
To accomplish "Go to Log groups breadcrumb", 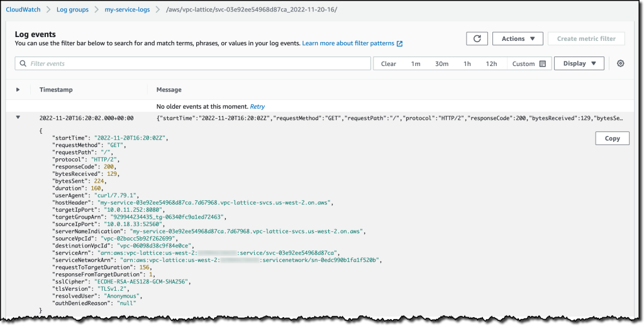I will 73,10.
